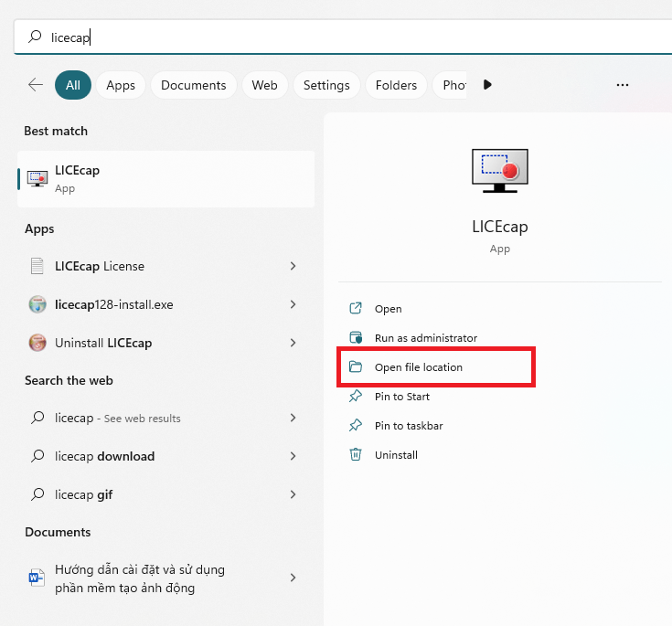This screenshot has height=626, width=672.
Task: Open the three-dot more options menu
Action: 623,85
